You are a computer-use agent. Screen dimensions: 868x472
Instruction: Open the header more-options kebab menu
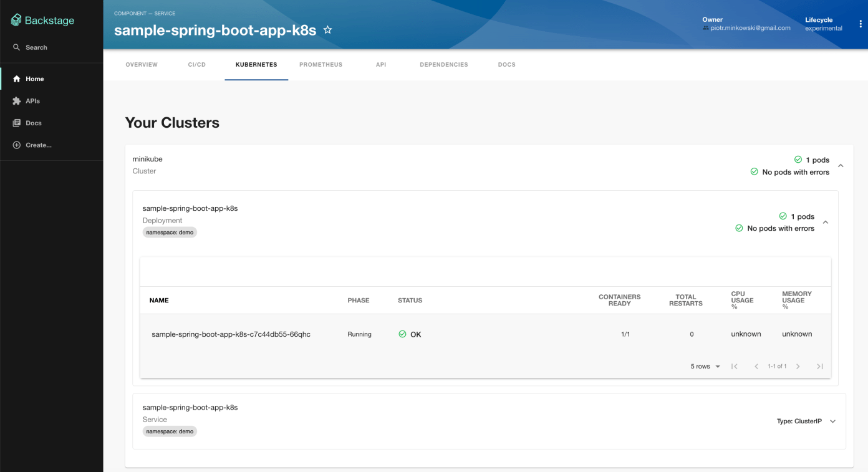click(x=861, y=24)
